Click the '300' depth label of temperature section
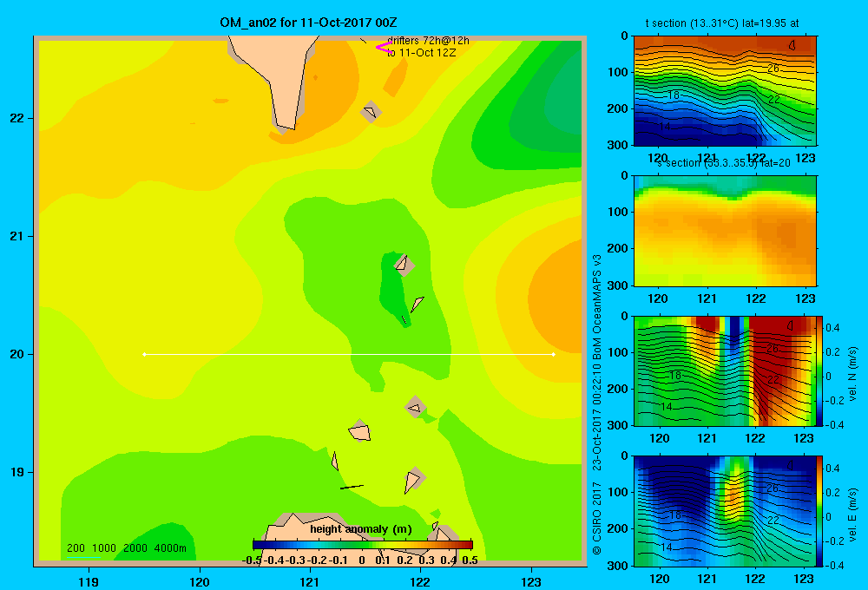The width and height of the screenshot is (868, 590). [618, 145]
